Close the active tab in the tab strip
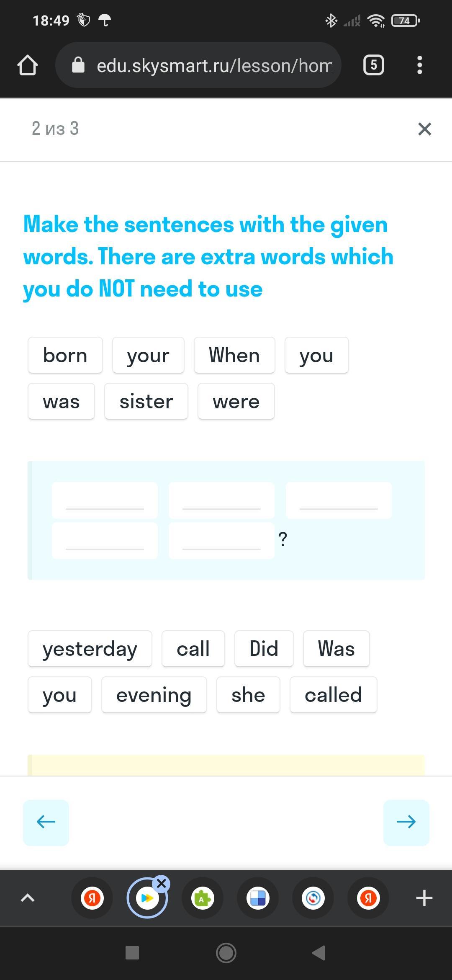This screenshot has width=452, height=980. click(161, 884)
